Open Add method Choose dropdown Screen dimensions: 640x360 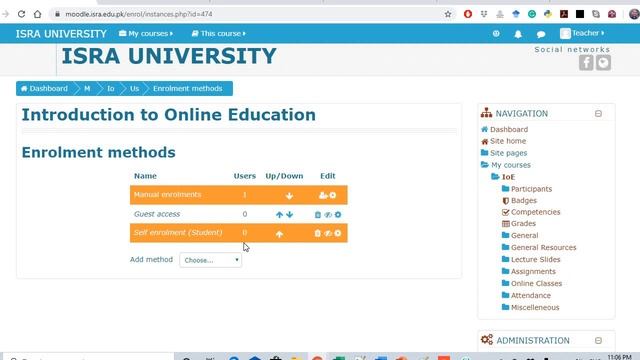211,260
